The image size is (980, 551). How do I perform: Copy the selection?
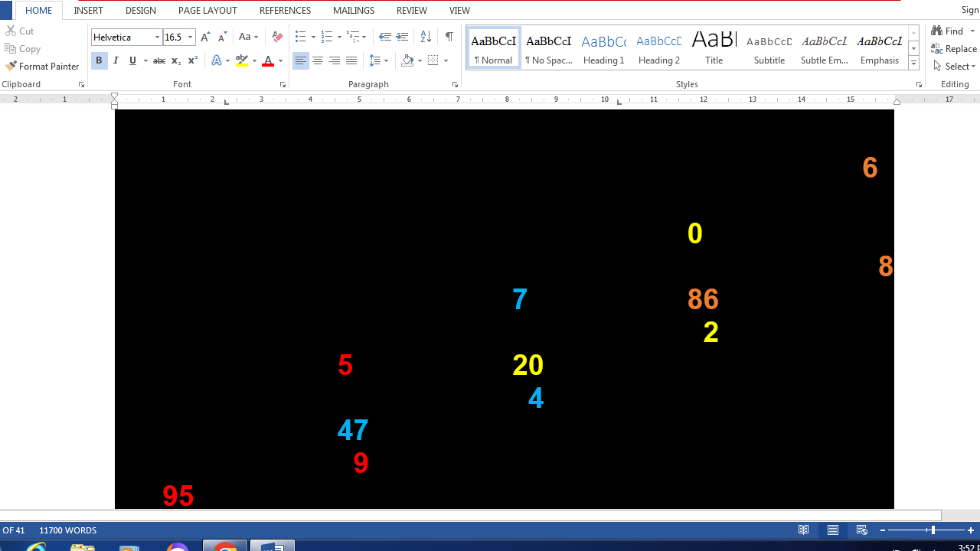[x=23, y=49]
